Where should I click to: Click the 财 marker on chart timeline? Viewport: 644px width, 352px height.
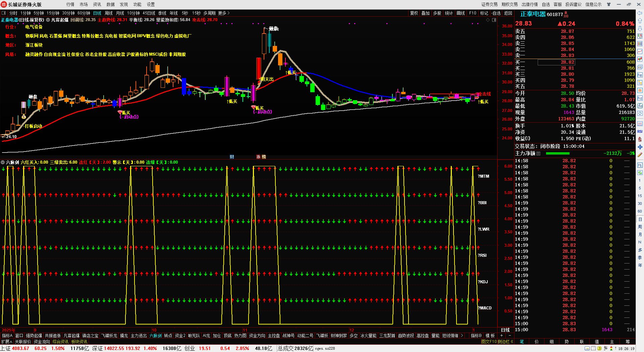[x=232, y=157]
